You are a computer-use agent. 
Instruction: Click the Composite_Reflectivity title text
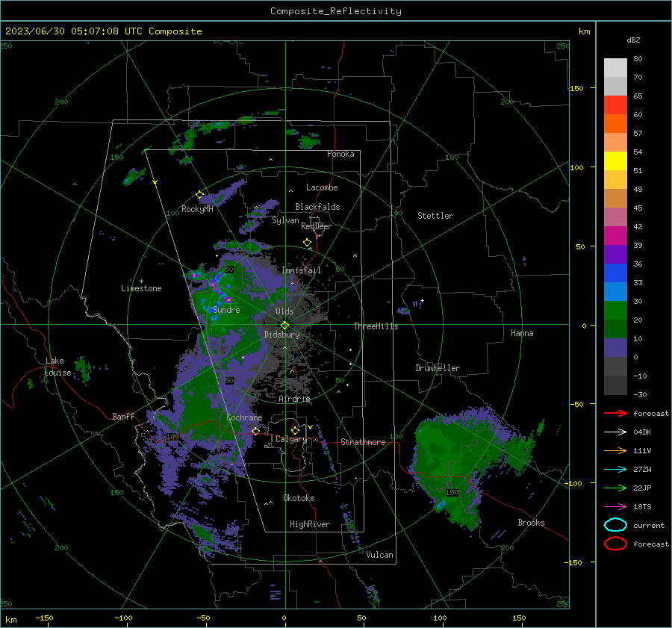tap(335, 11)
